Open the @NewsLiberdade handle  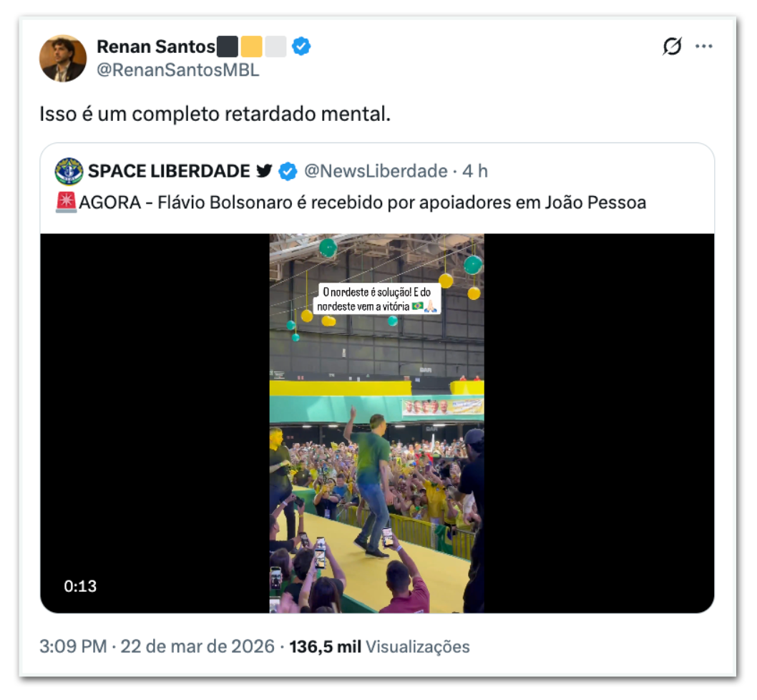coord(376,172)
